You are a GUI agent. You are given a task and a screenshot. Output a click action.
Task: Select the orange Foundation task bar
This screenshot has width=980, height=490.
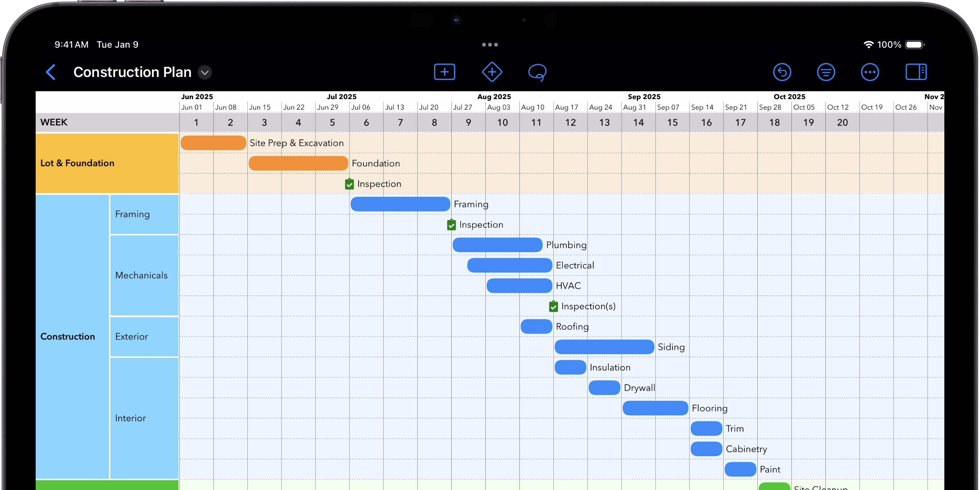click(x=299, y=164)
